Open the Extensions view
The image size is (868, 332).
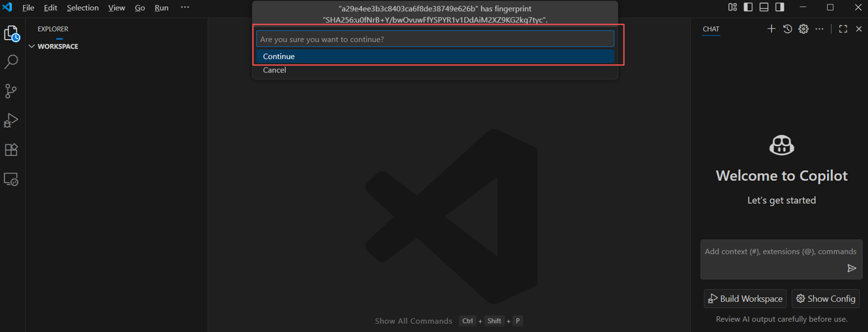[11, 150]
